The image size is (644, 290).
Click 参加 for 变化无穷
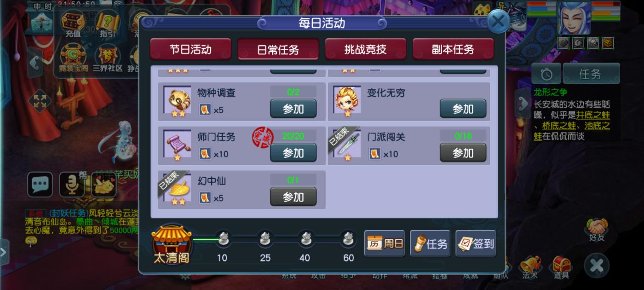pos(463,109)
